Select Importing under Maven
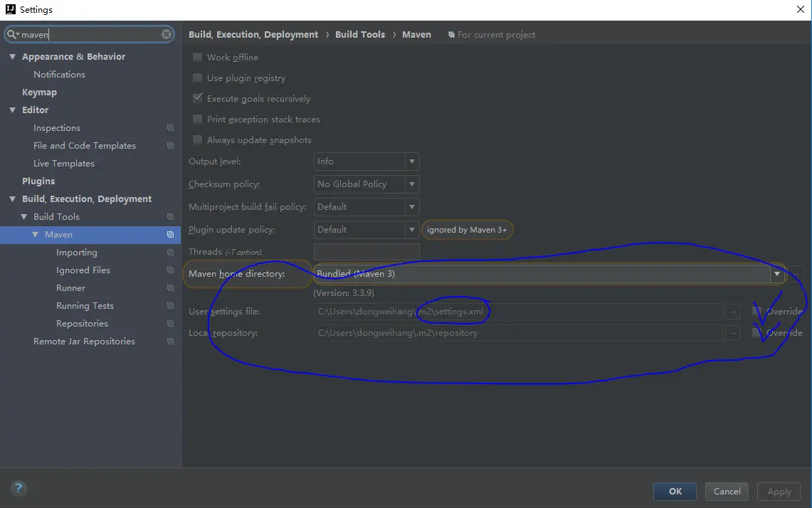This screenshot has width=812, height=508. point(77,252)
